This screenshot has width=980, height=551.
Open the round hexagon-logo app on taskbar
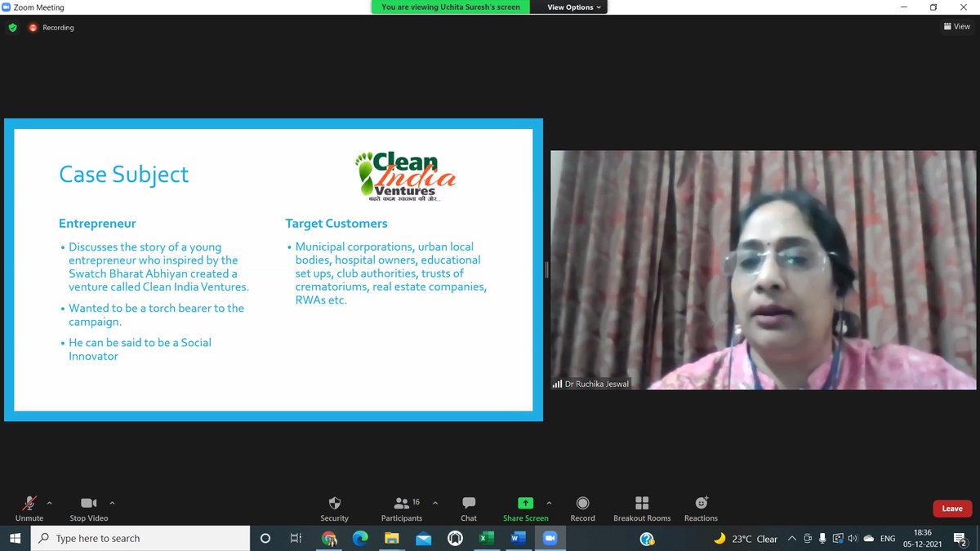point(455,538)
